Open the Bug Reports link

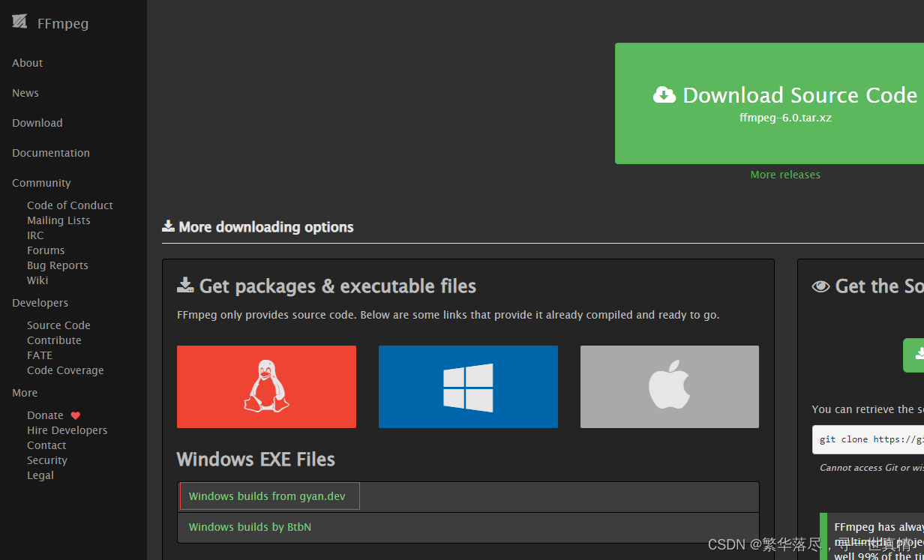[58, 265]
